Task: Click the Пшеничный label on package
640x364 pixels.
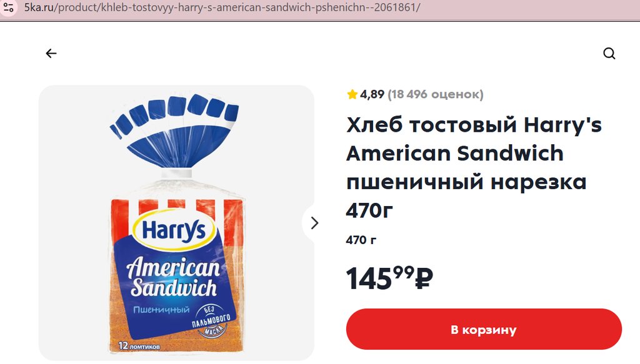Action: [162, 310]
